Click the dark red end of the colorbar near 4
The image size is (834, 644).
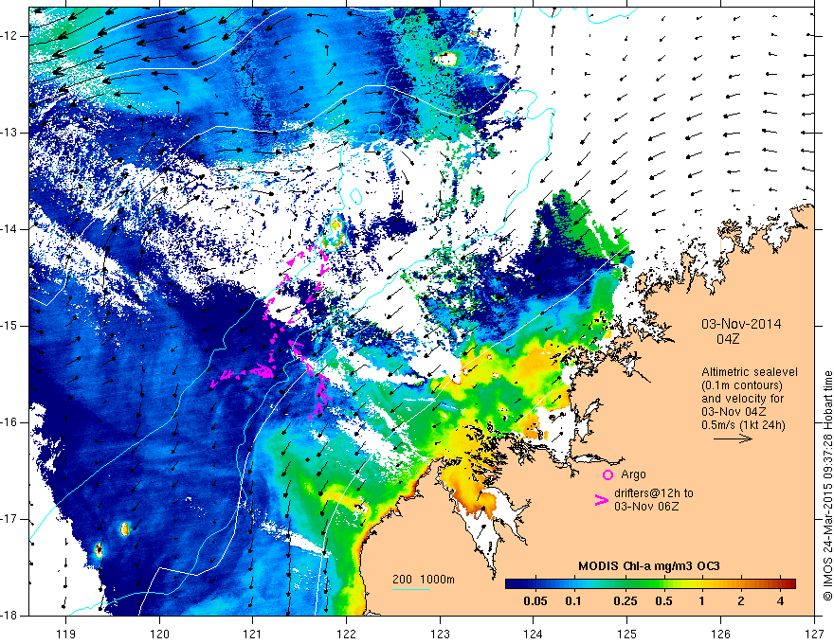coord(791,584)
